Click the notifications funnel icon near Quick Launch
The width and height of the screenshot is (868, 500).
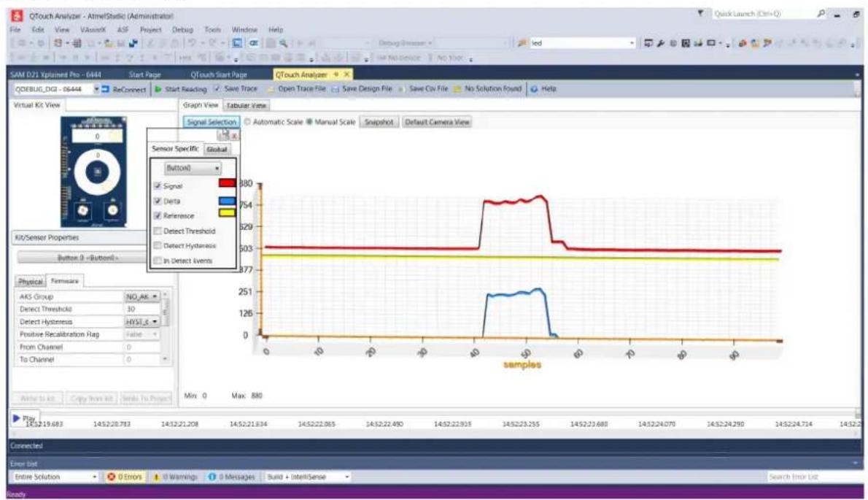[700, 13]
